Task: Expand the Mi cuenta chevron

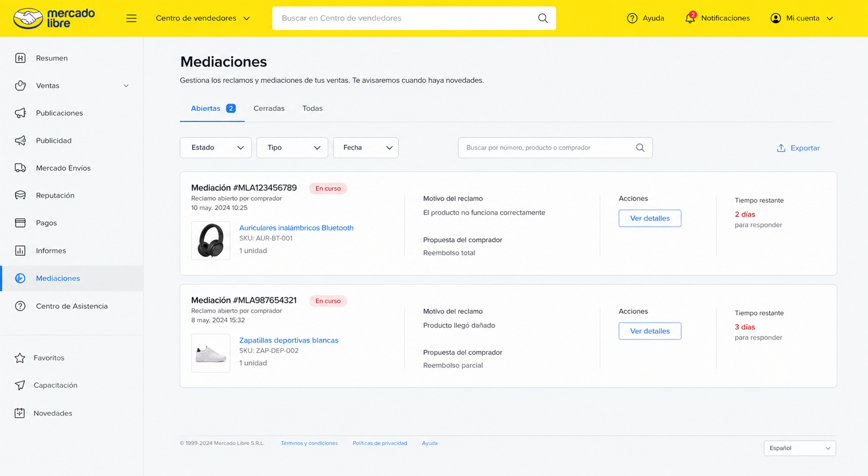Action: pyautogui.click(x=830, y=18)
